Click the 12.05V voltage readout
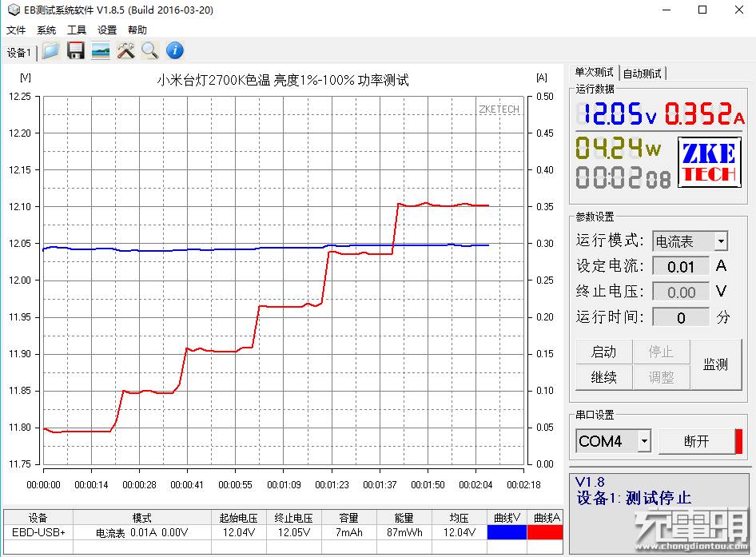 (x=617, y=114)
